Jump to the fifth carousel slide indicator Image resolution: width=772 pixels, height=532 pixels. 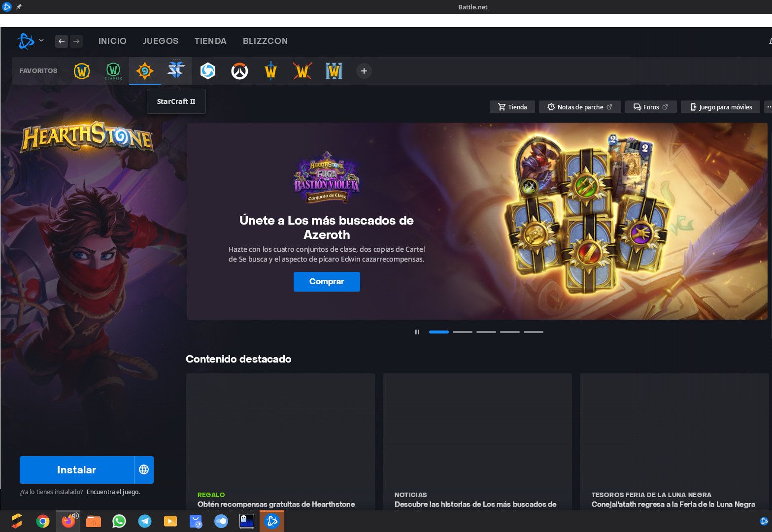pyautogui.click(x=534, y=332)
